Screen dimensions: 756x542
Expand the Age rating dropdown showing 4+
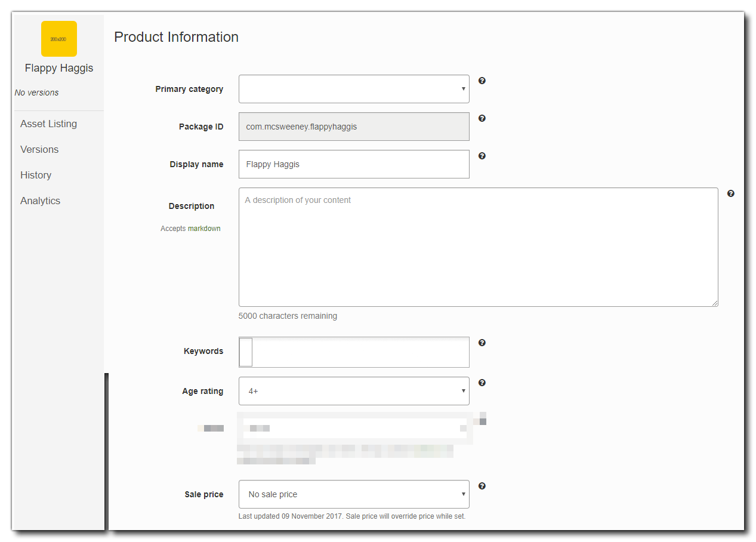[354, 391]
